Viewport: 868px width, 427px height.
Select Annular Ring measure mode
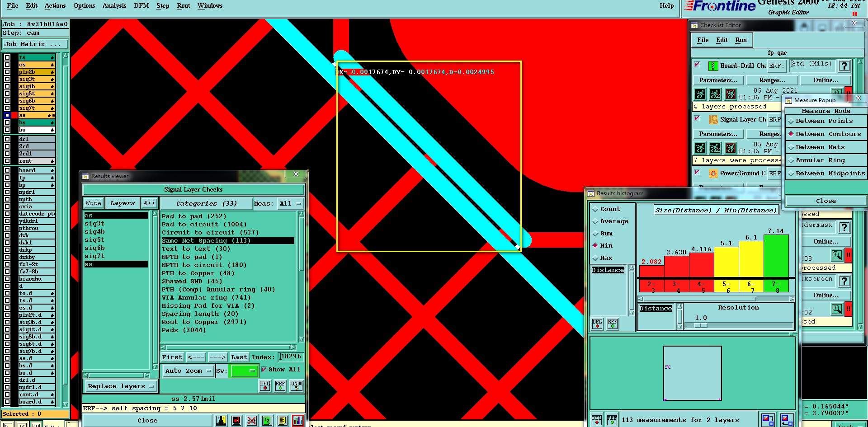pos(826,160)
